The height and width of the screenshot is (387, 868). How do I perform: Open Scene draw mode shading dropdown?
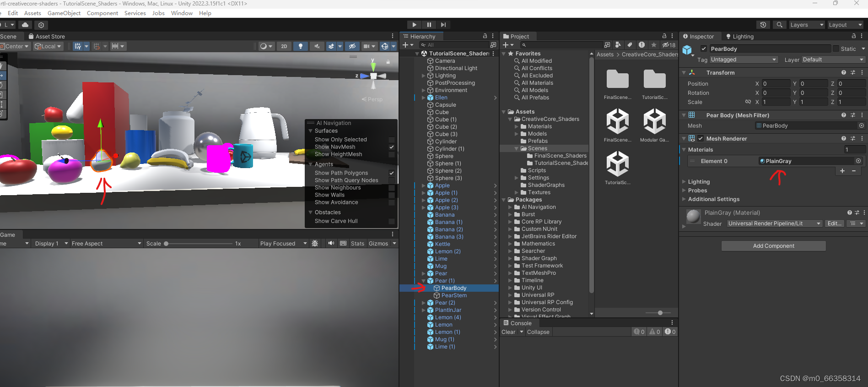pos(266,46)
